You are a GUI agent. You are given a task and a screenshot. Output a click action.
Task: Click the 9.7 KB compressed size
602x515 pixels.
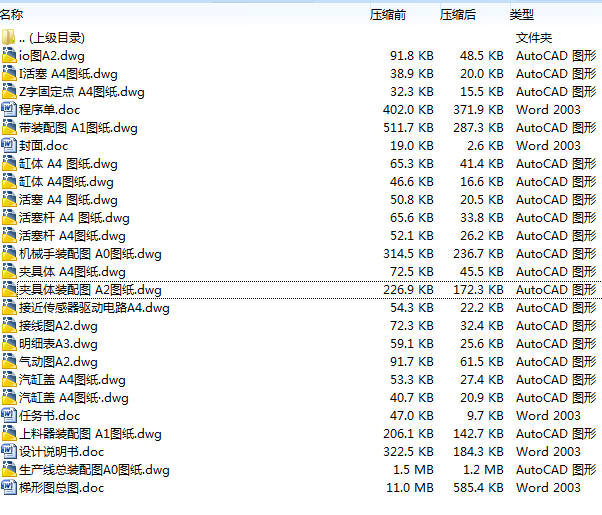pyautogui.click(x=485, y=416)
